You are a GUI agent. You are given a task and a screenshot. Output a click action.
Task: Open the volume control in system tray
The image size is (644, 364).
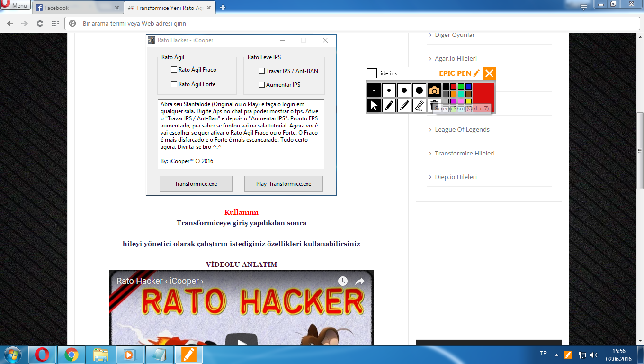click(594, 355)
